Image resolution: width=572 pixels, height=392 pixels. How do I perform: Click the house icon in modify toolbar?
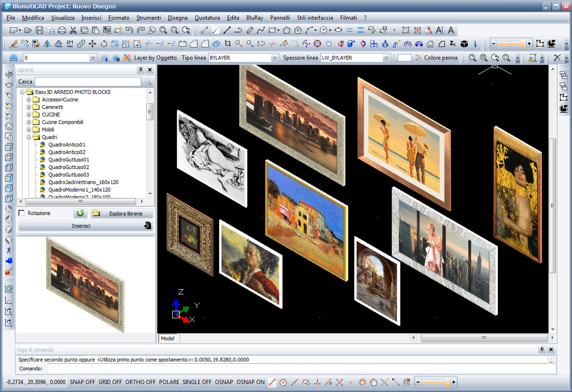click(x=430, y=44)
